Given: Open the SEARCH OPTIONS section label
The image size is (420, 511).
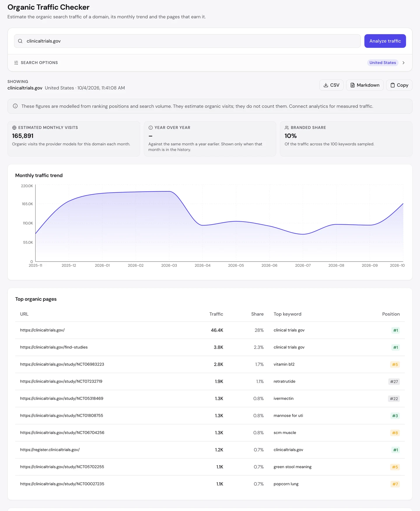Looking at the screenshot, I should (x=39, y=63).
